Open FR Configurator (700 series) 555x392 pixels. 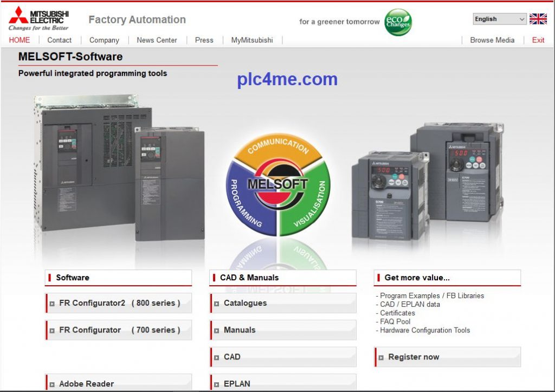[119, 330]
